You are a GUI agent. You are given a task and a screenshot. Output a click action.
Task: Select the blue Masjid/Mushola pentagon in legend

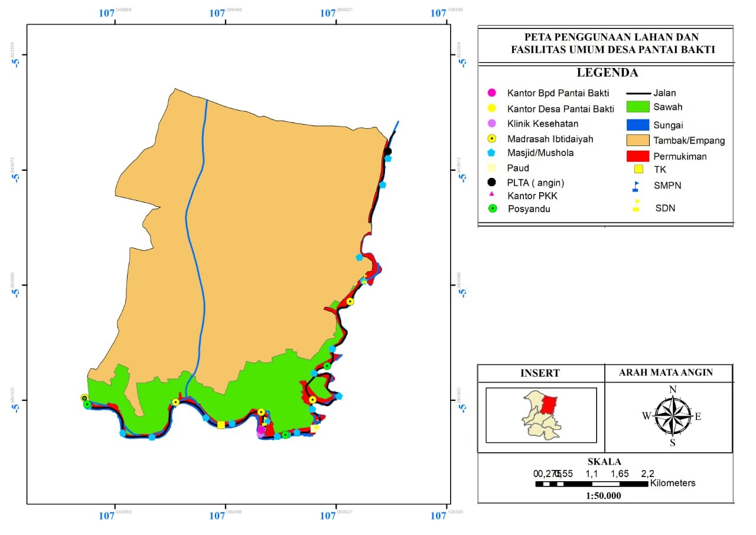[x=490, y=153]
